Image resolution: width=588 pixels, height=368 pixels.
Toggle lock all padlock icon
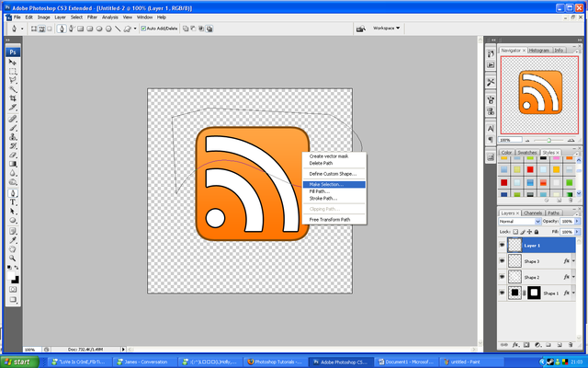pyautogui.click(x=537, y=232)
